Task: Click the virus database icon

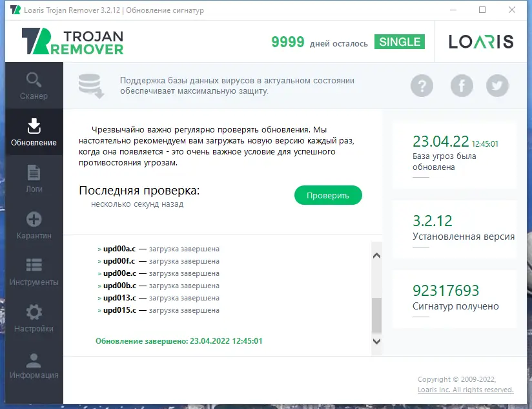Action: pos(90,85)
